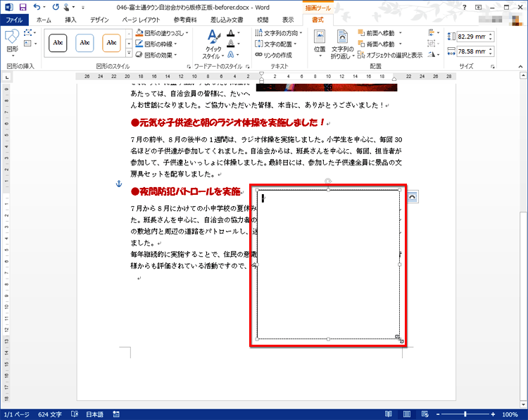Click the Align objects icon
Screen dimensions: 528x420
click(x=432, y=32)
